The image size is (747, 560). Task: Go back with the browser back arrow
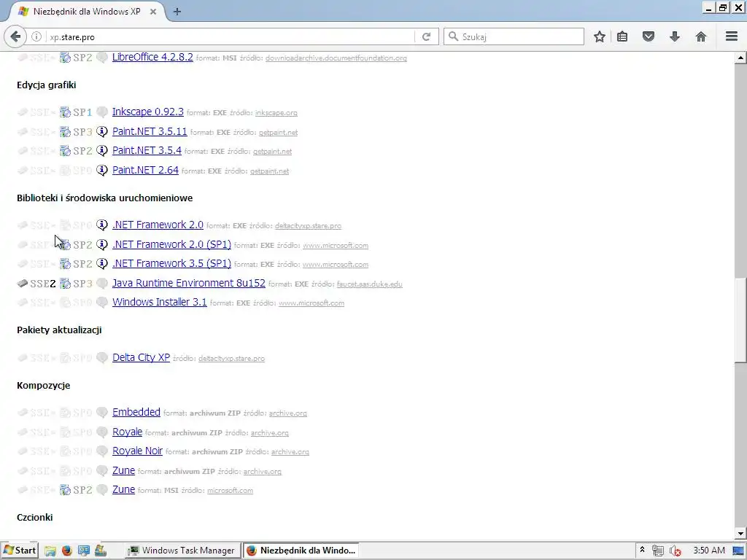pyautogui.click(x=15, y=36)
